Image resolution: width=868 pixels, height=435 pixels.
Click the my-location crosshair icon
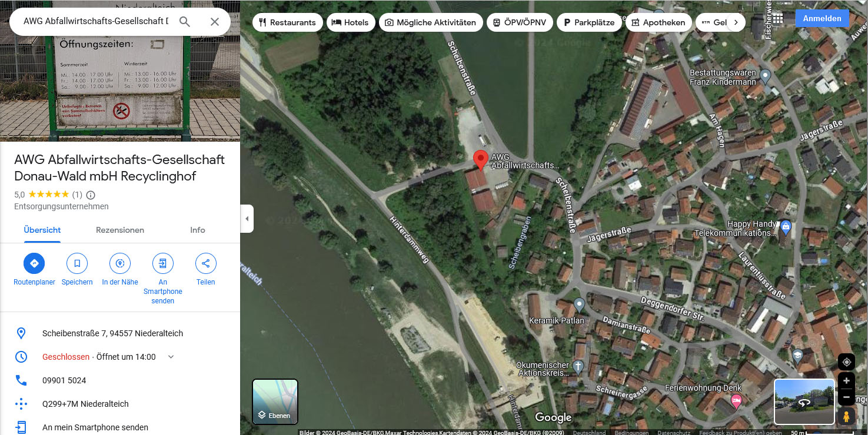coord(846,362)
